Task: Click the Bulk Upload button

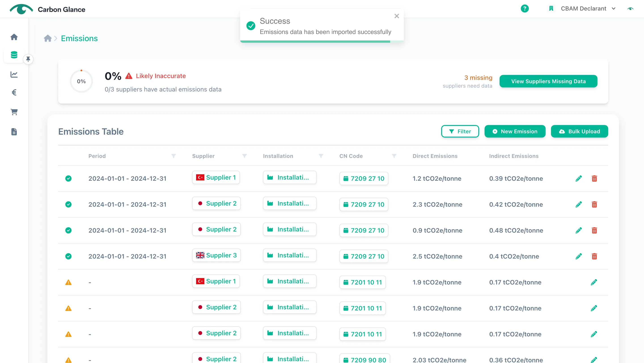Action: (x=579, y=131)
